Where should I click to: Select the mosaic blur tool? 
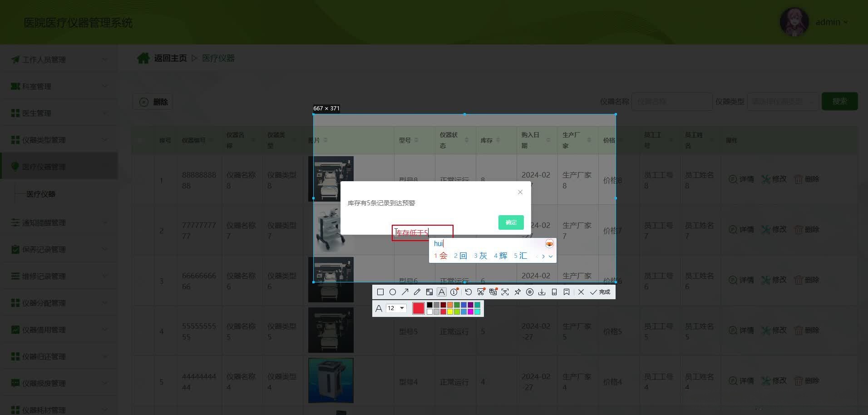(429, 292)
